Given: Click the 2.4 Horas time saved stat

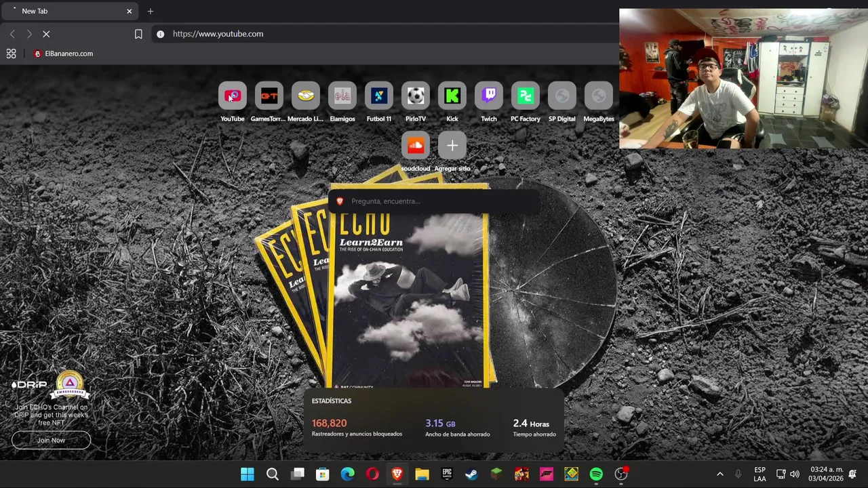Looking at the screenshot, I should [534, 428].
